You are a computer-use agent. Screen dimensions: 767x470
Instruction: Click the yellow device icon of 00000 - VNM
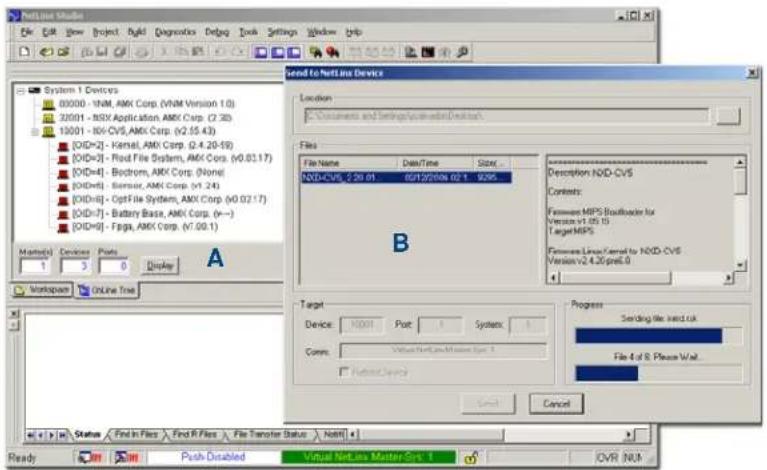(48, 104)
